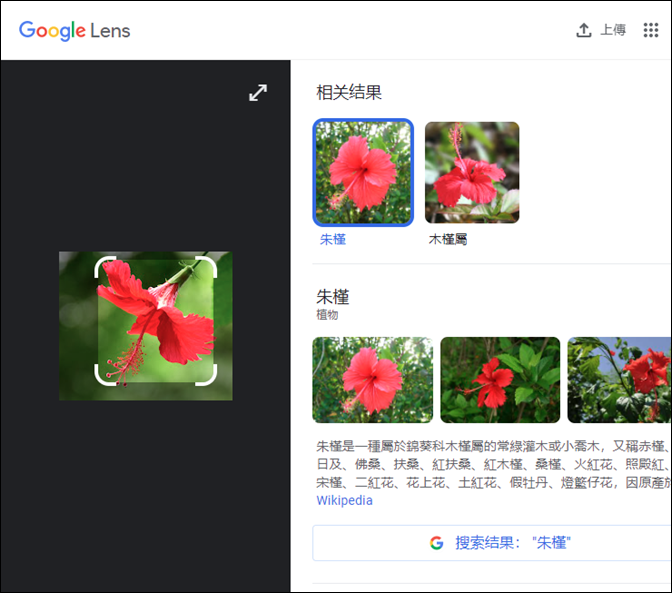Click the 朱槿 knowledge panel heading

[x=333, y=296]
